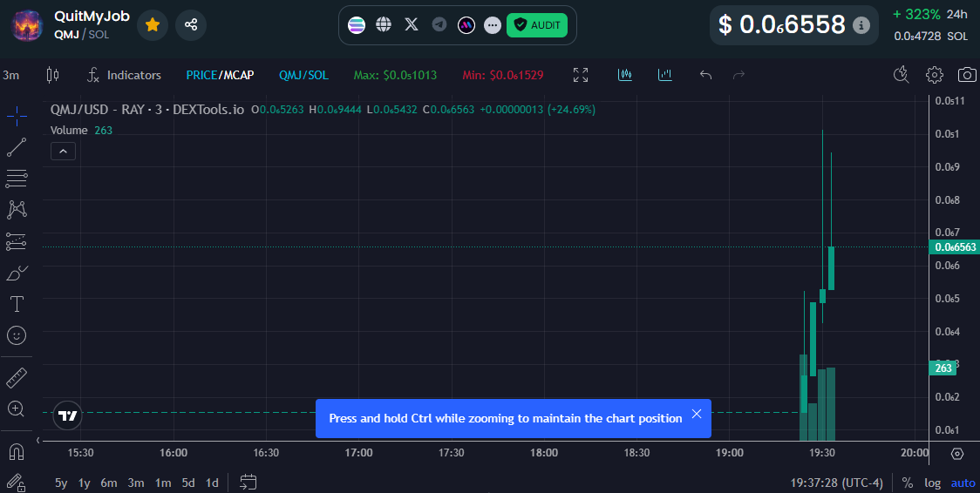This screenshot has width=980, height=493.
Task: Toggle the favorite star for QuitMyJob
Action: click(x=153, y=25)
